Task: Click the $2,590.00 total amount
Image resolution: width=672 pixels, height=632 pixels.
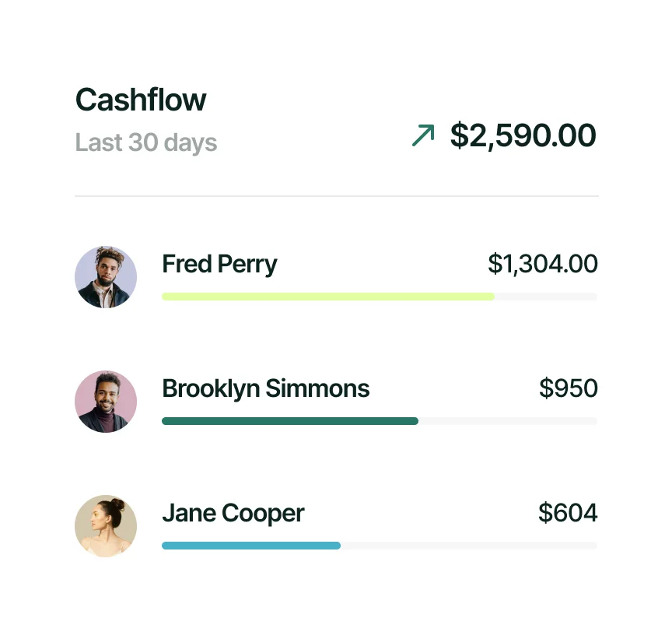Action: 523,135
